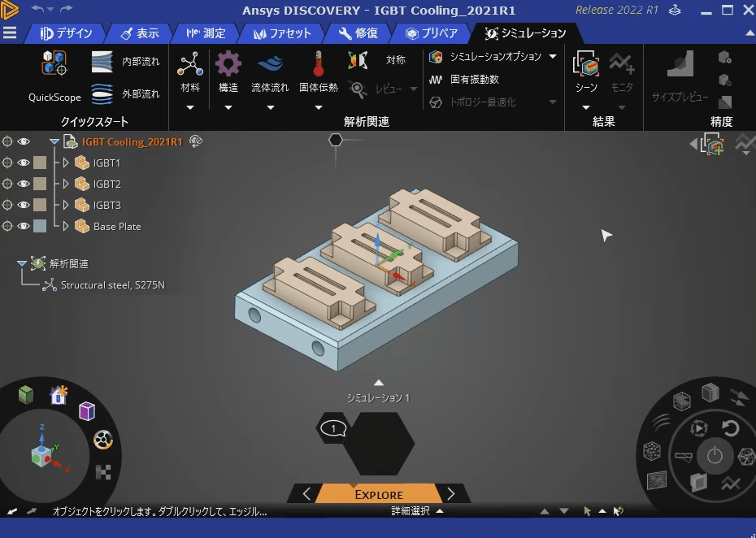
Task: Toggle visibility eye for Base Plate
Action: pyautogui.click(x=23, y=226)
